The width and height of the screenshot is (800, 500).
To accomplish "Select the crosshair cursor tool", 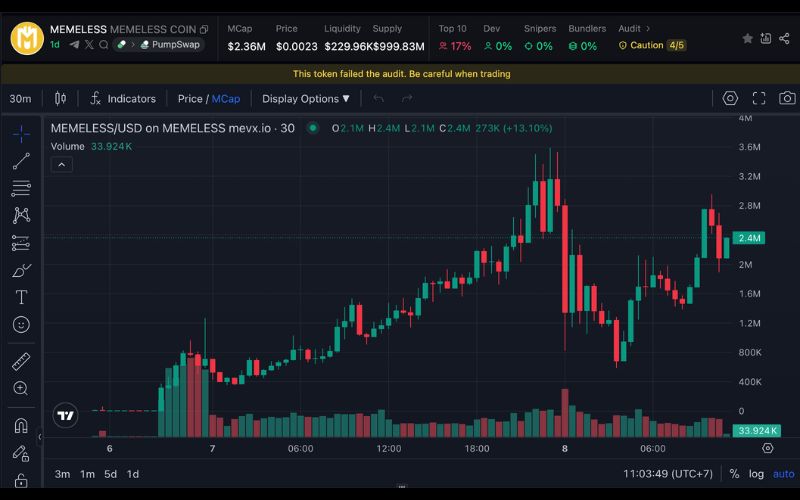I will click(21, 134).
